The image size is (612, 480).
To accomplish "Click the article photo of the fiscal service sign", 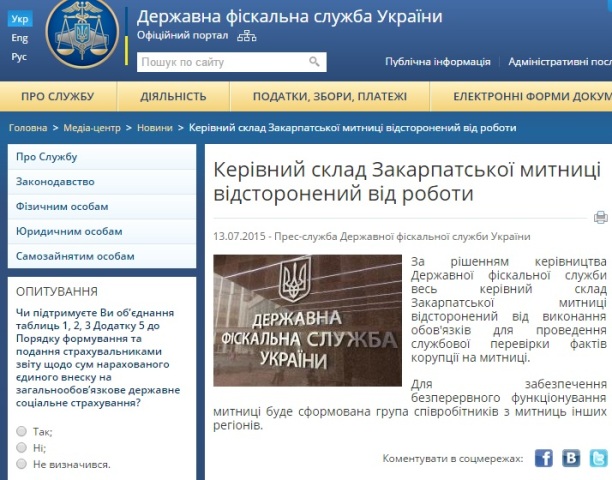I will pos(307,320).
